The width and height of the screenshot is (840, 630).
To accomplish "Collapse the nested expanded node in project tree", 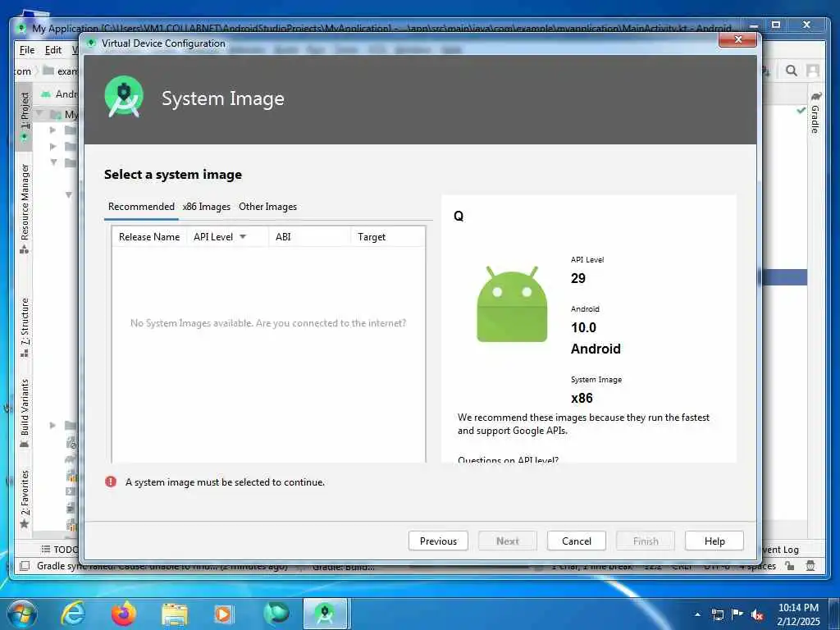I will coord(69,195).
